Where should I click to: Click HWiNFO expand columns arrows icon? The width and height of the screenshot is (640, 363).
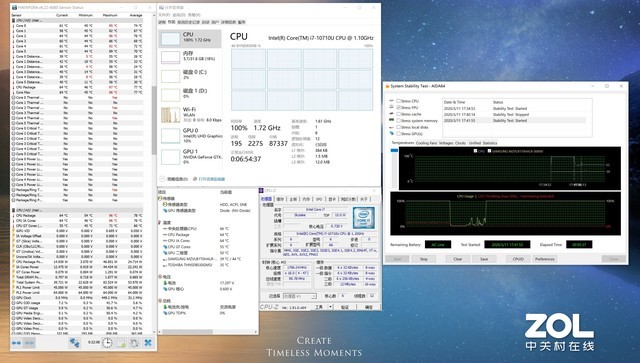[x=16, y=343]
